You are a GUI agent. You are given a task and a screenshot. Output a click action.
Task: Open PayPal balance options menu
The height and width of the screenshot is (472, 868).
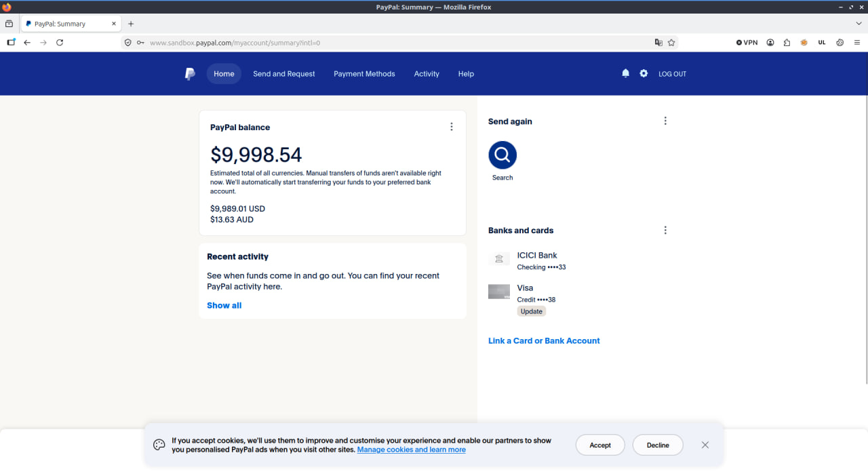pyautogui.click(x=452, y=127)
